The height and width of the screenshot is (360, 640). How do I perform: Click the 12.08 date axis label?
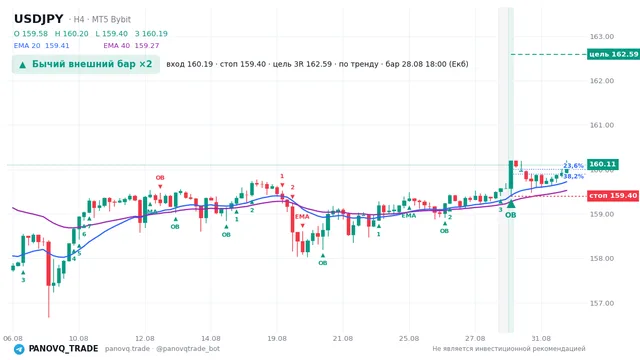[145, 338]
